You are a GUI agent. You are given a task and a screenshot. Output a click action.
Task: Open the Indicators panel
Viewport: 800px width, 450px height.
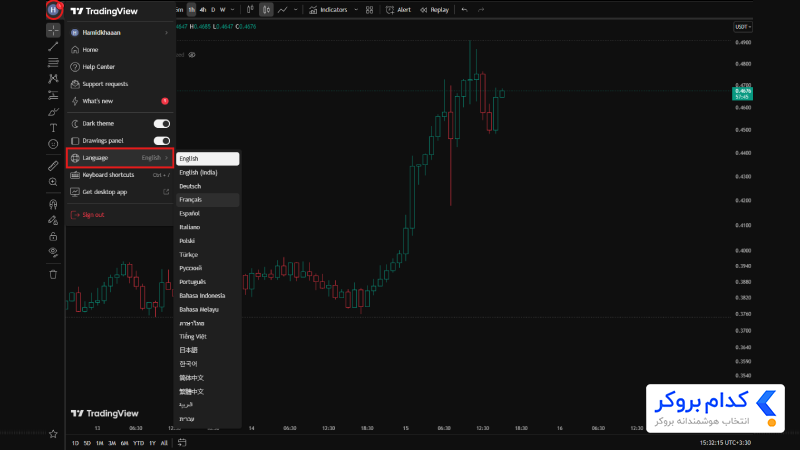coord(329,10)
